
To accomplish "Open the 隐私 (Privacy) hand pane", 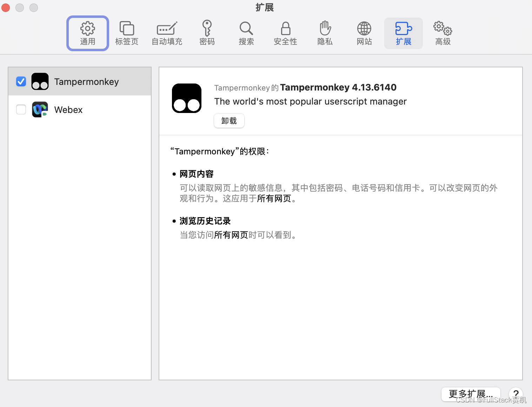I will [x=325, y=33].
